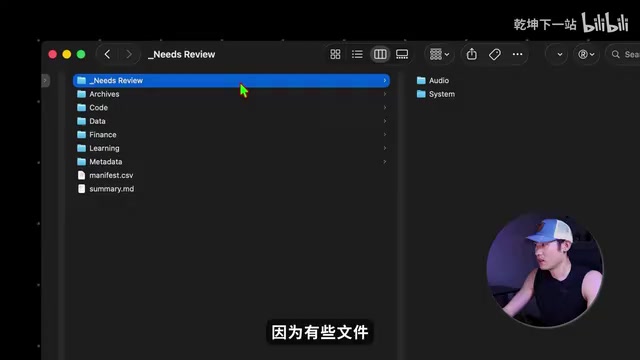Open the group-by dropdown

pos(439,54)
